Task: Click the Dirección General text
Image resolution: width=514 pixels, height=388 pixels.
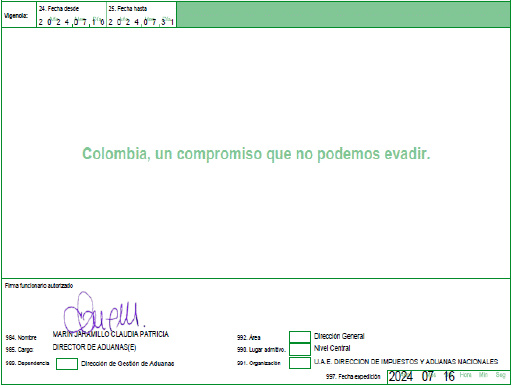Action: point(339,336)
